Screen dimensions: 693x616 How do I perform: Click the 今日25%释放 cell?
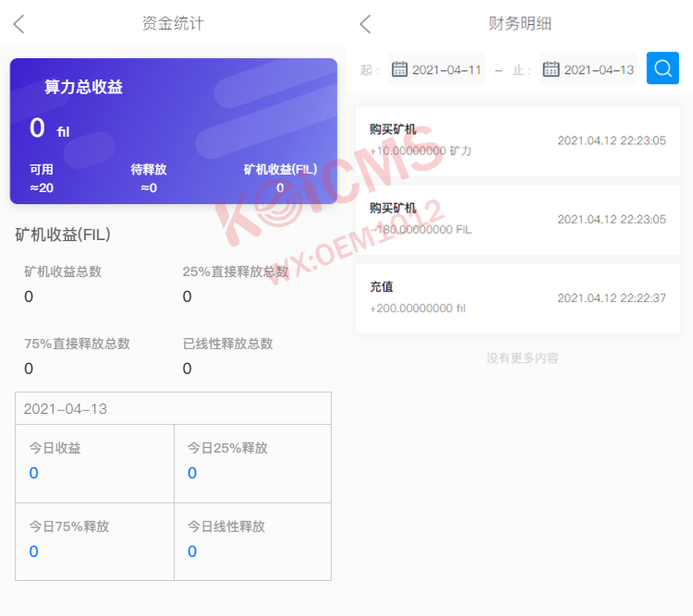point(253,464)
